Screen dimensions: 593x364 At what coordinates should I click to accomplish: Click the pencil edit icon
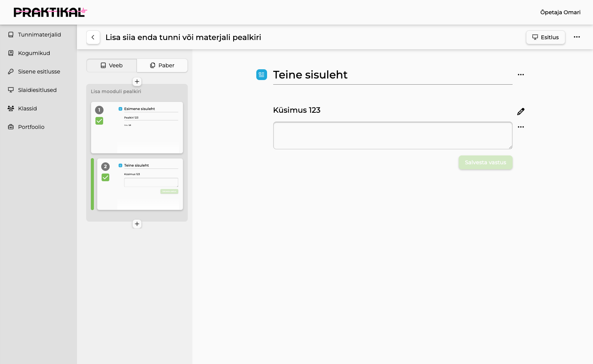pyautogui.click(x=521, y=112)
